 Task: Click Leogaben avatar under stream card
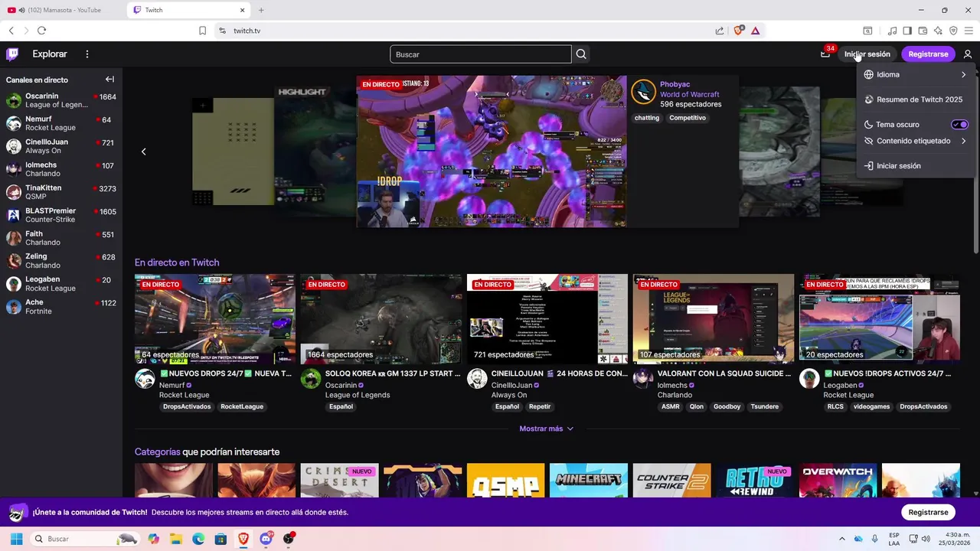(x=809, y=379)
